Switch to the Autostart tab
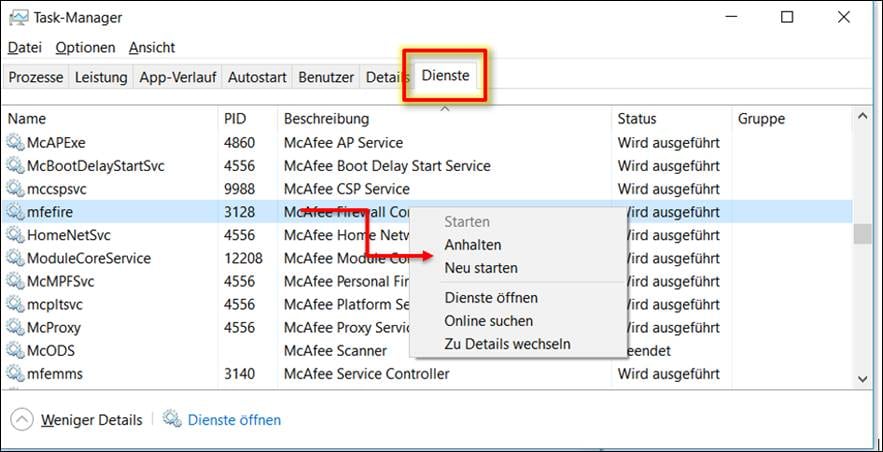The height and width of the screenshot is (452, 883). click(x=257, y=77)
